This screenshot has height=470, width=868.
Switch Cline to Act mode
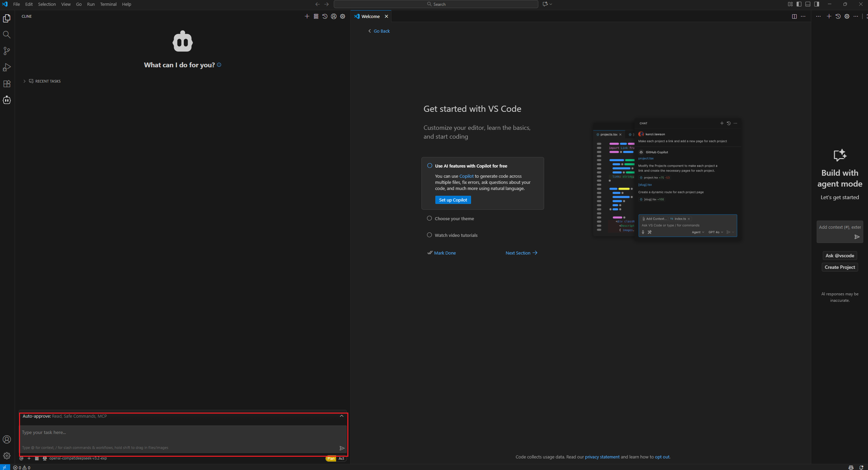click(341, 458)
